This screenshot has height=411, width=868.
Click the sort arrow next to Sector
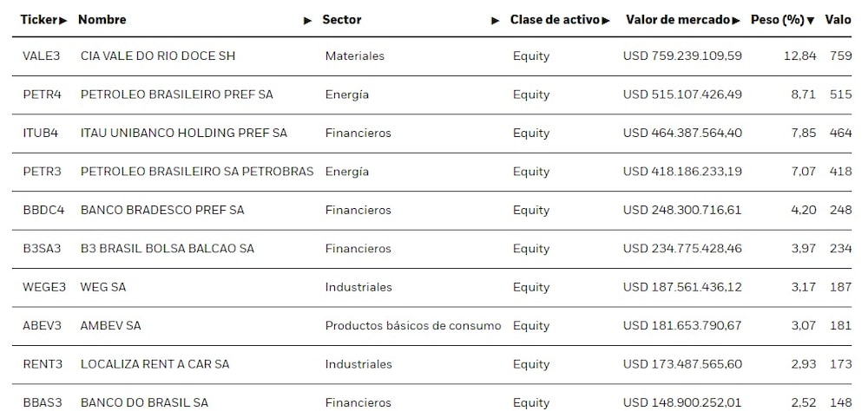[x=495, y=20]
